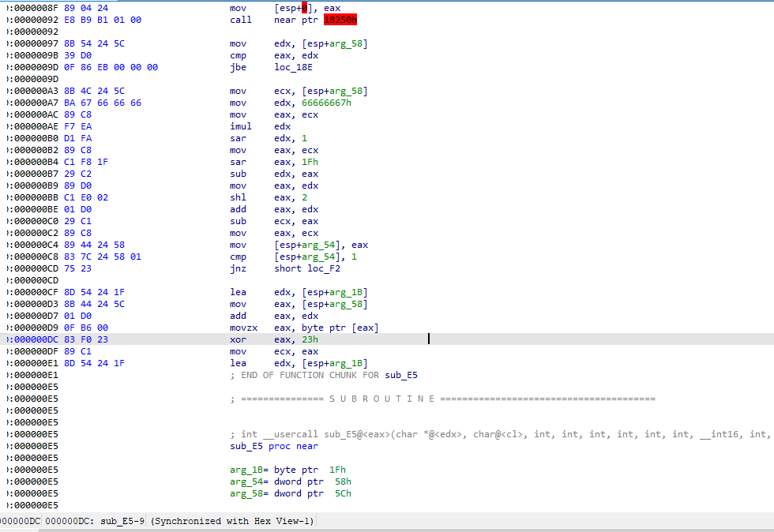
Task: Select the arg_54 dword ptr definition
Action: pyautogui.click(x=291, y=481)
